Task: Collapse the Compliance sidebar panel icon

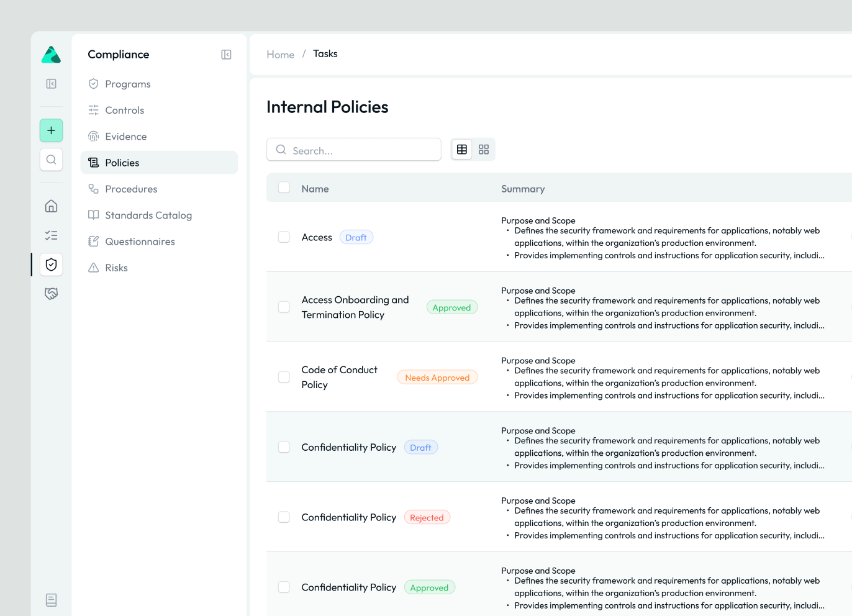Action: click(226, 55)
